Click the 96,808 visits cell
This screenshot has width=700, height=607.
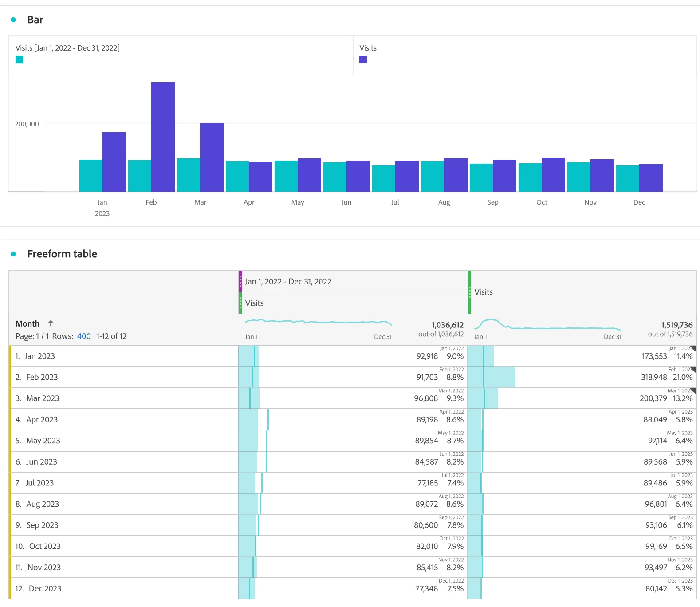[x=353, y=398]
